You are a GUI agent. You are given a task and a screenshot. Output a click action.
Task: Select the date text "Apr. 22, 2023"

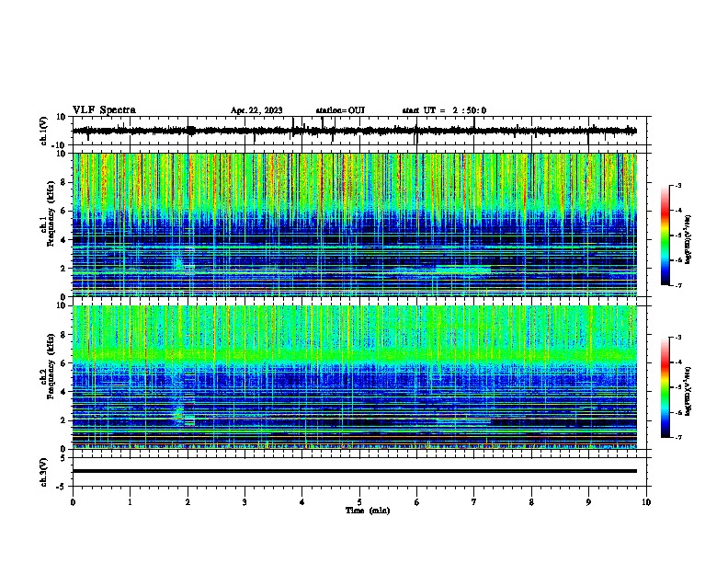pyautogui.click(x=256, y=110)
